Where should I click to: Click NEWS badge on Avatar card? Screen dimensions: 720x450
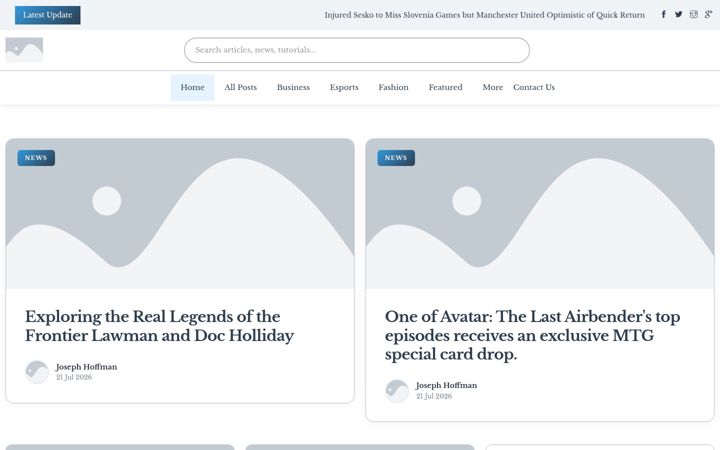click(396, 158)
